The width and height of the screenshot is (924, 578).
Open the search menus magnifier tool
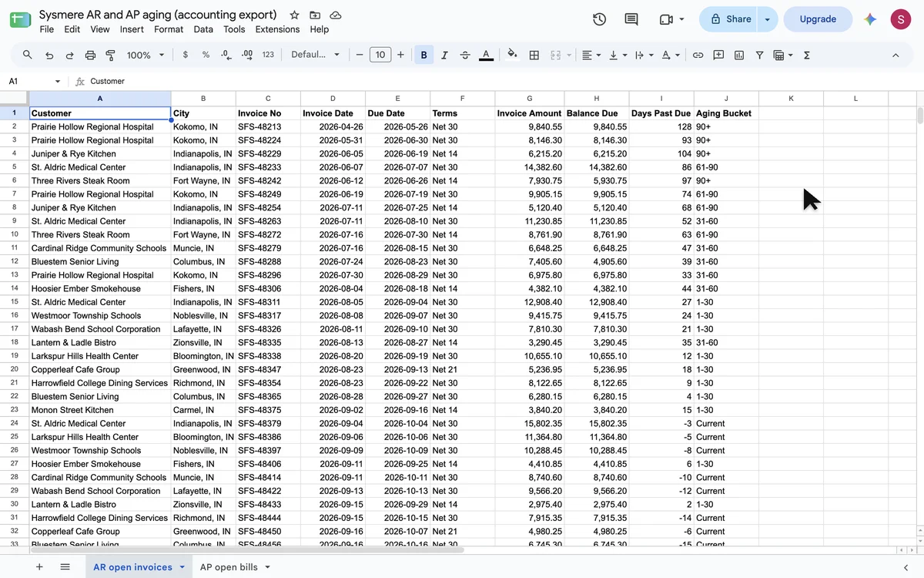click(x=28, y=55)
